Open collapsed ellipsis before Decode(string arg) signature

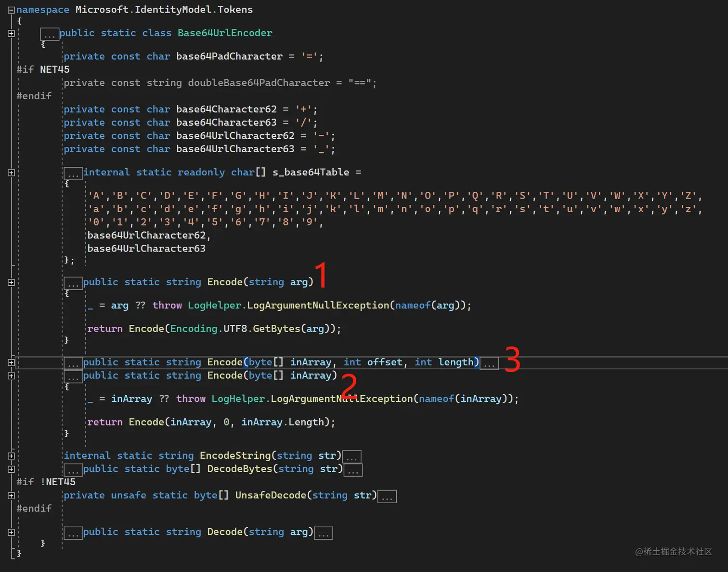[73, 533]
